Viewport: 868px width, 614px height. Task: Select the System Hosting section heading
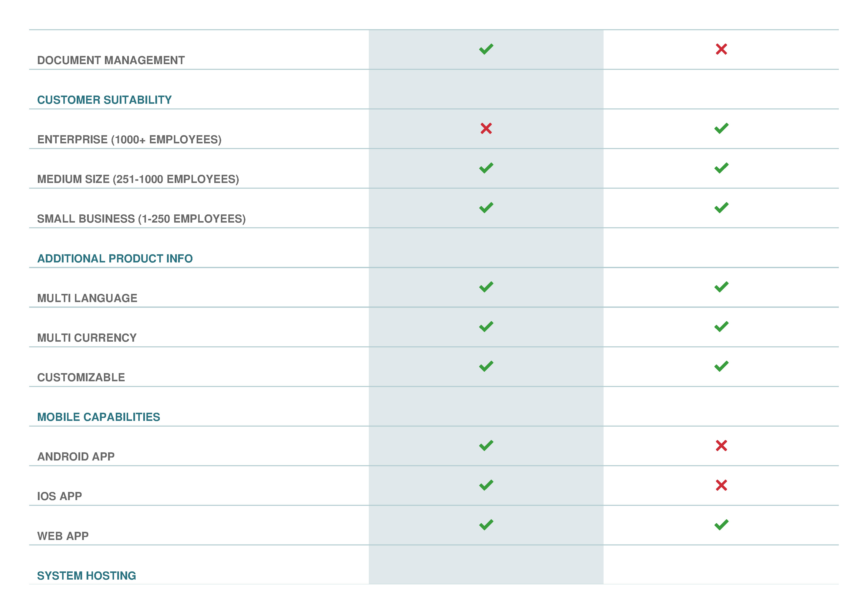pyautogui.click(x=87, y=575)
